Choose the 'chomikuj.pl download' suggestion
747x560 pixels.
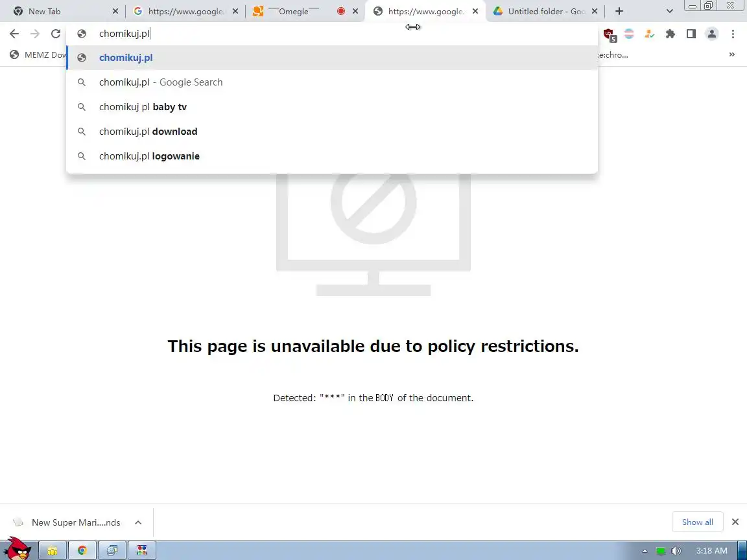[332, 132]
